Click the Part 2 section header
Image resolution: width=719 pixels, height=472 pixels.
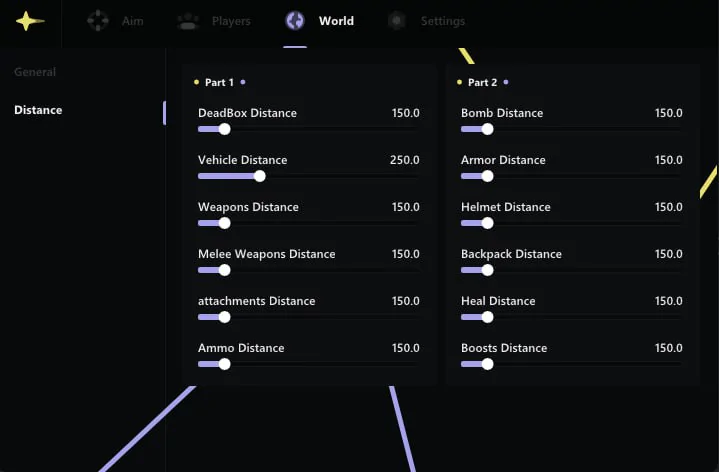[x=483, y=83]
